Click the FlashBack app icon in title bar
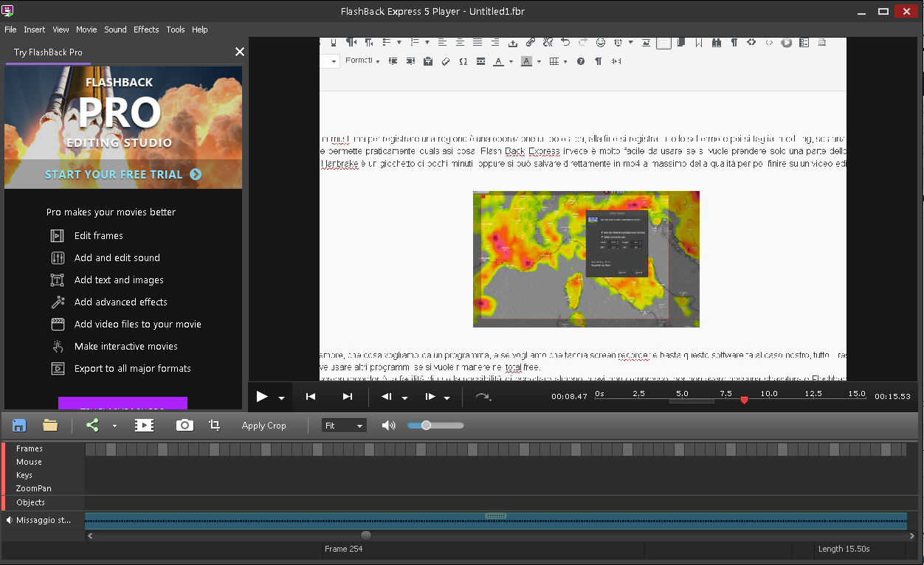 click(x=8, y=11)
